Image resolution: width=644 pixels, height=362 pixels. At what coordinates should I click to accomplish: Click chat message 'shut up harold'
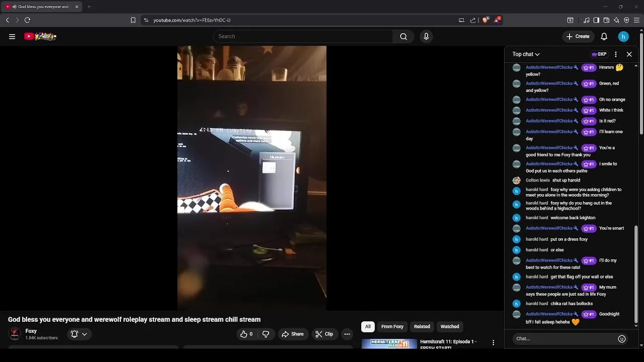tap(566, 180)
